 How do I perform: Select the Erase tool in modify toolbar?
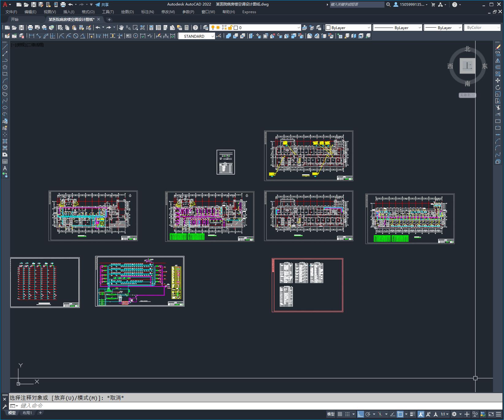point(498,47)
